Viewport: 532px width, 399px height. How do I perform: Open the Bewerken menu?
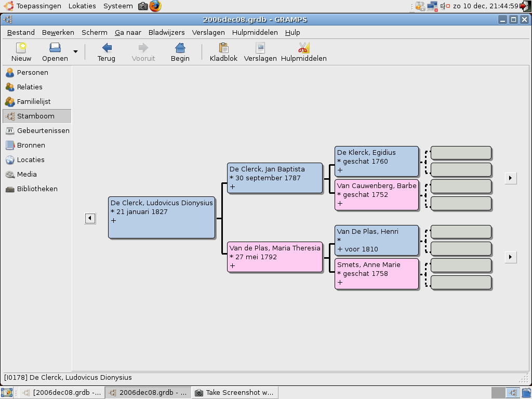pyautogui.click(x=58, y=32)
